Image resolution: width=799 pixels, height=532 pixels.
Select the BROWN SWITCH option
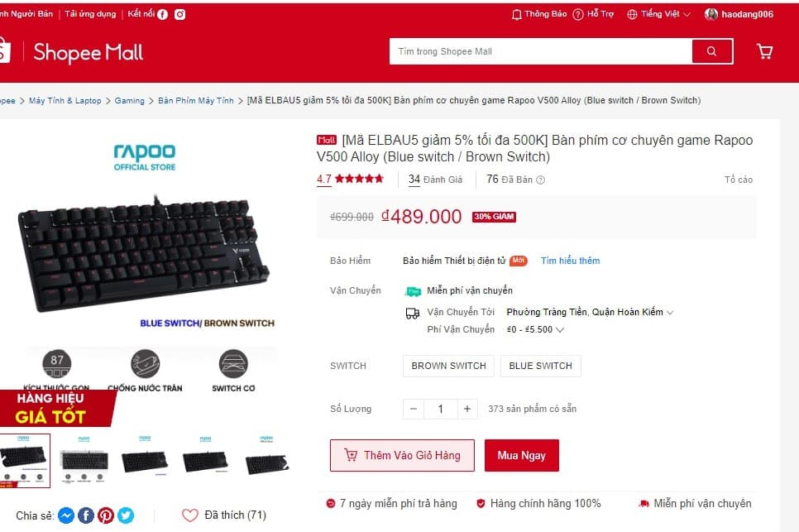(448, 366)
